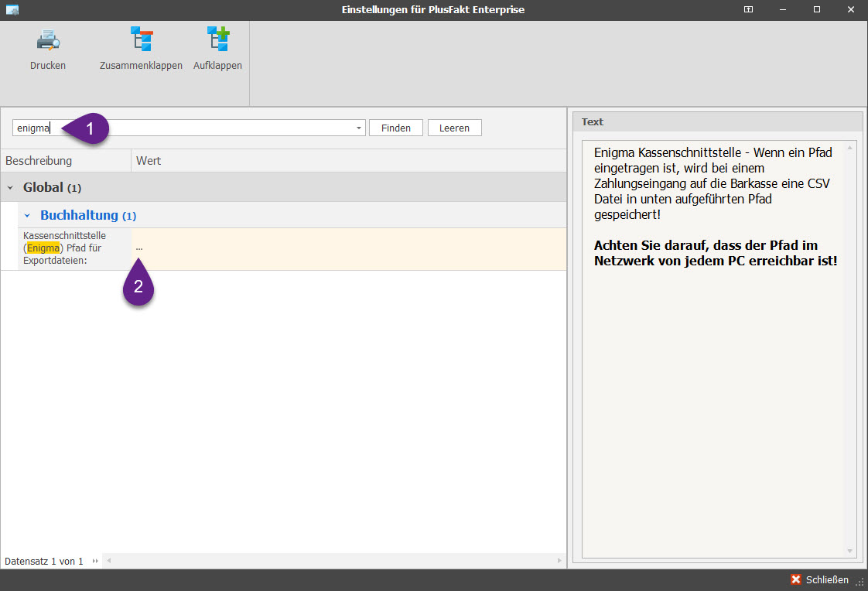Jump to last record with navigator arrows

(x=95, y=561)
